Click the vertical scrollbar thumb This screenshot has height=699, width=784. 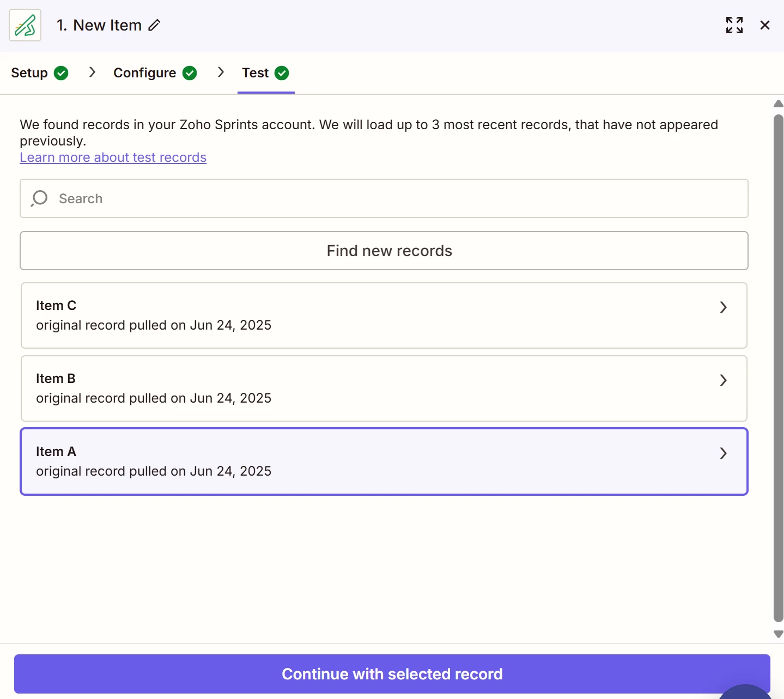coord(779,368)
